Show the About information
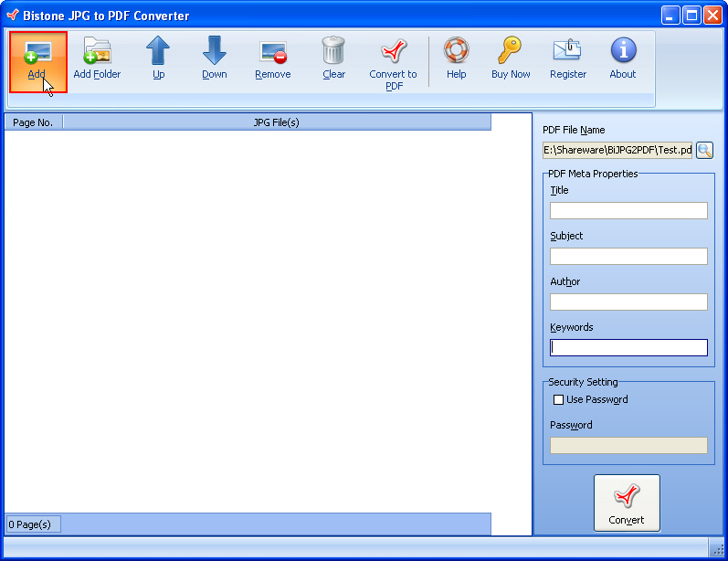 click(x=623, y=58)
